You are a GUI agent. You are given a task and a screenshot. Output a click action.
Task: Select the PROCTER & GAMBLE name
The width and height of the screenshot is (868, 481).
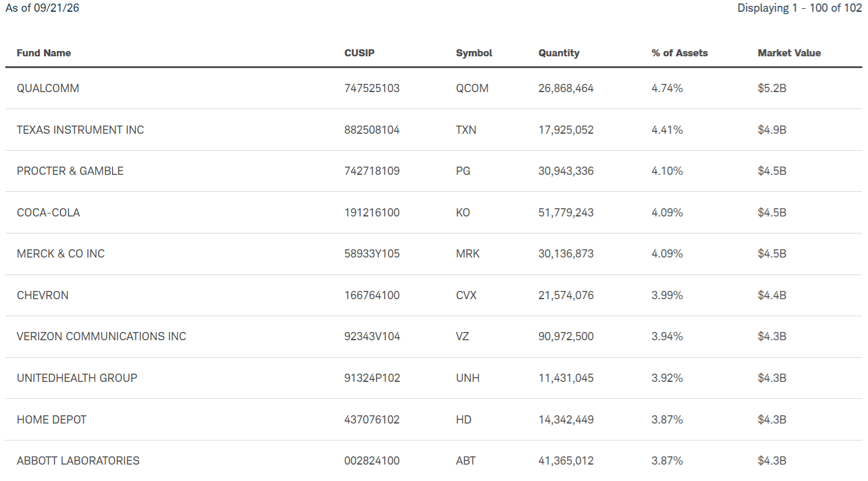[70, 171]
